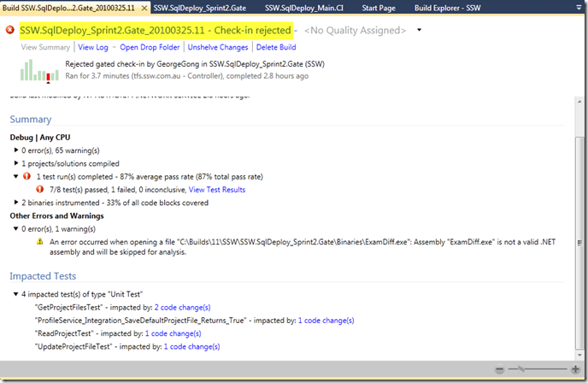Image resolution: width=588 pixels, height=383 pixels.
Task: Click the ExamDiff.exe warning message text
Action: (x=303, y=247)
